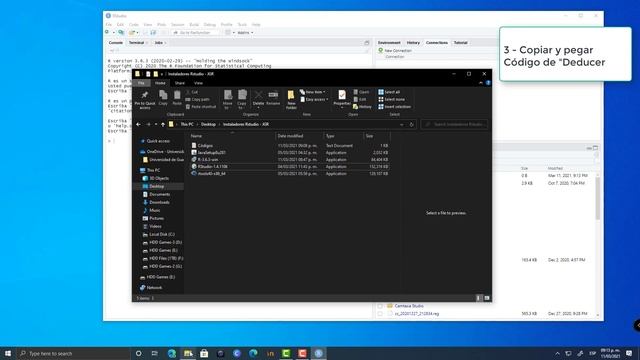Viewport: 640px width, 360px height.
Task: Click the taskbar search box
Action: coord(73,353)
